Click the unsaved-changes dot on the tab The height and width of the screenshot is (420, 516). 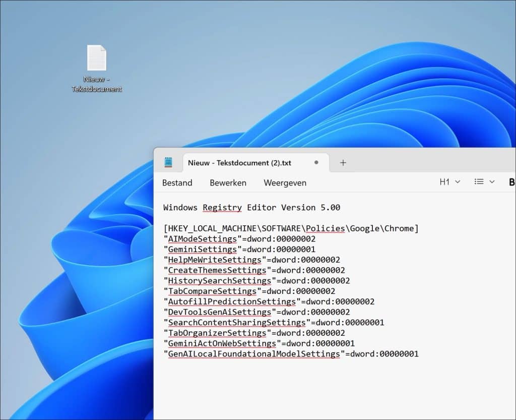(316, 163)
